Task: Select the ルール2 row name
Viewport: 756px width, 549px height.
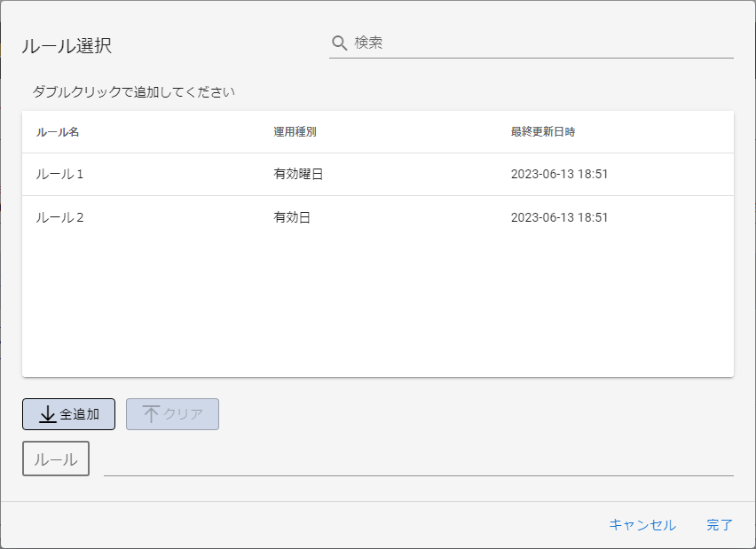Action: pos(59,217)
